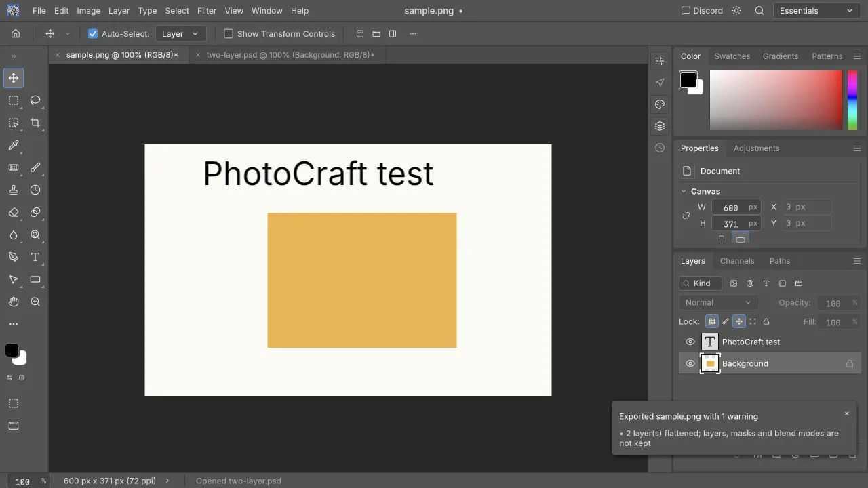Choose the Type tool in toolbar

pos(35,257)
